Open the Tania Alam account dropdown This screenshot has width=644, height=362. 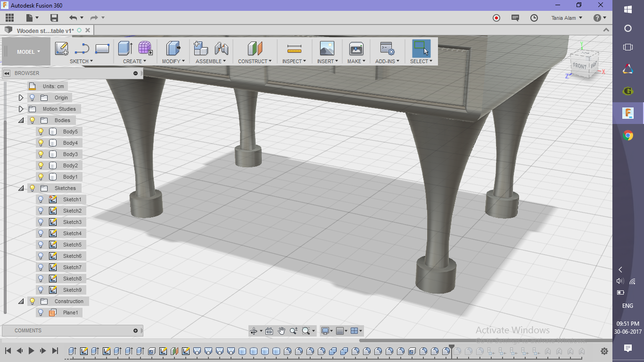(x=567, y=18)
